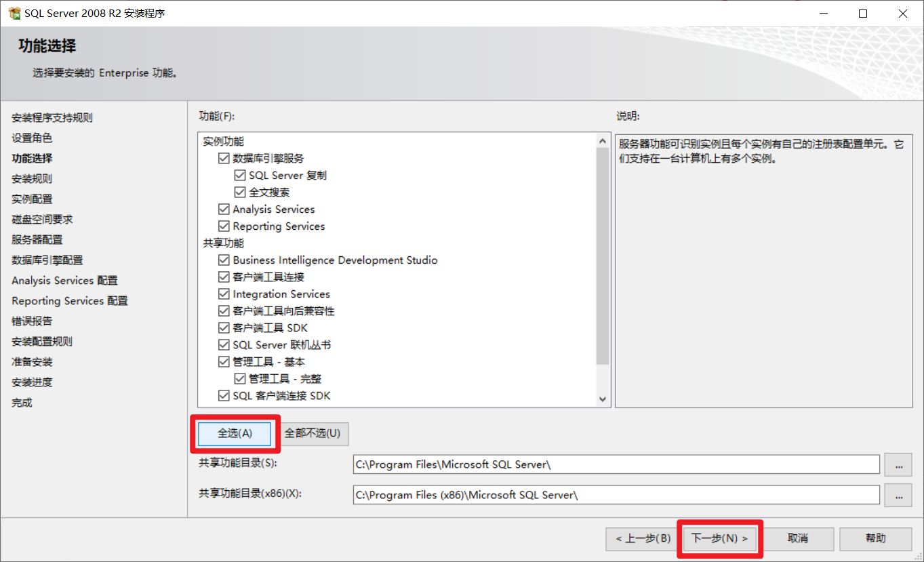Select 完成 step in sidebar
Screen dimensions: 924x562
pyautogui.click(x=22, y=403)
